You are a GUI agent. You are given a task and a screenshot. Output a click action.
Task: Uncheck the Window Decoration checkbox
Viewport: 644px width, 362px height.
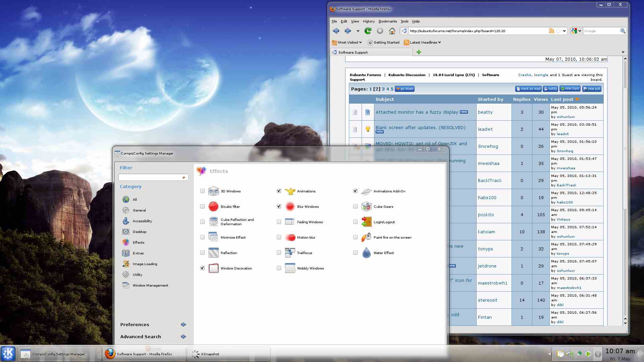tap(202, 268)
